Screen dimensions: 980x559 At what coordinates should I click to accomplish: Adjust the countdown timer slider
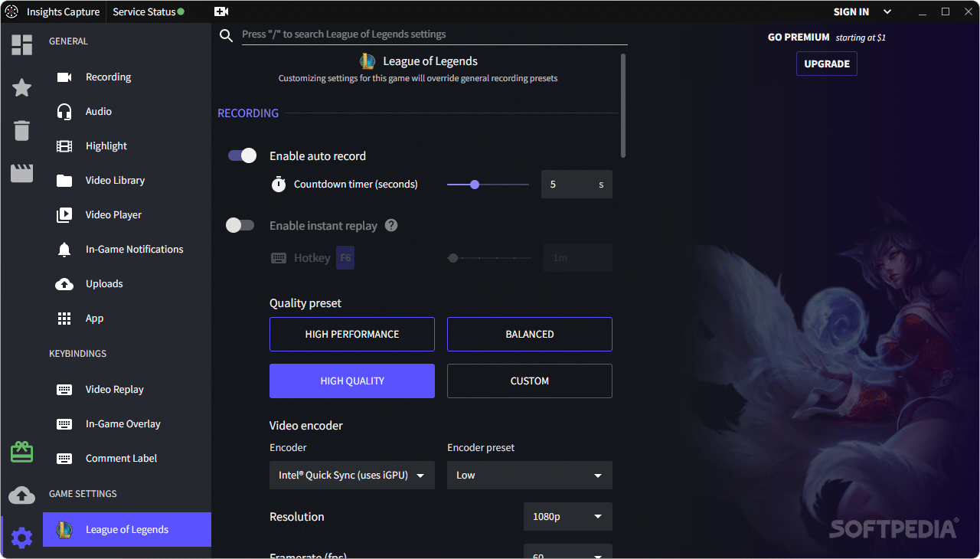[x=488, y=185]
